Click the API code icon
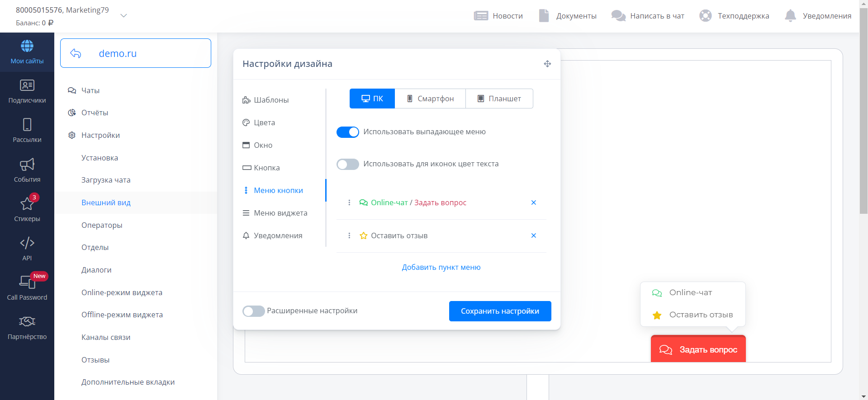The width and height of the screenshot is (868, 400). pos(27,243)
